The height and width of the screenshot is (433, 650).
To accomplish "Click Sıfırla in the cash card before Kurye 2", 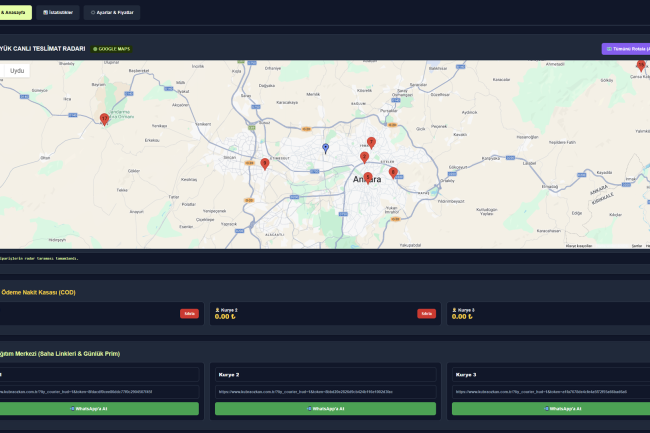I will tap(189, 314).
